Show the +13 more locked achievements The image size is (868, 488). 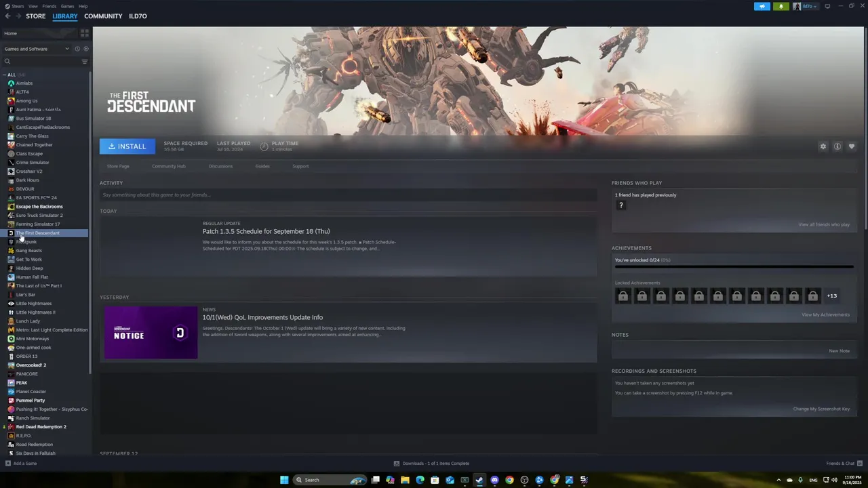coord(832,296)
